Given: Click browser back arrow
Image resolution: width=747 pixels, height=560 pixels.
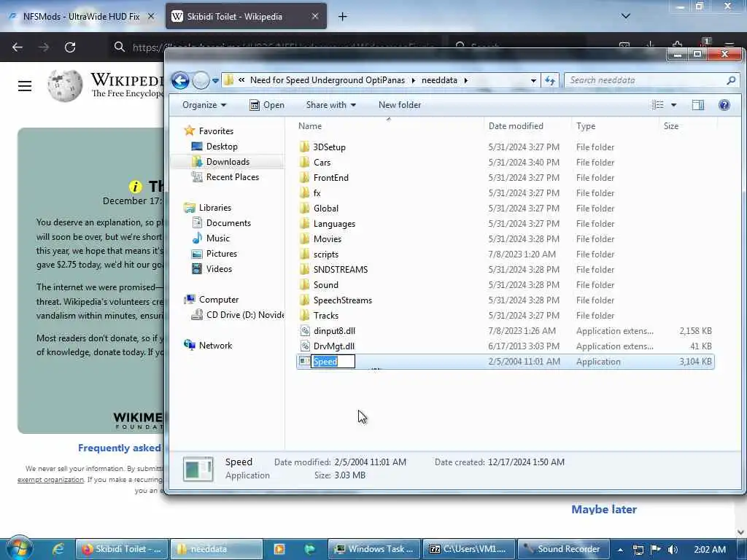Looking at the screenshot, I should (18, 47).
